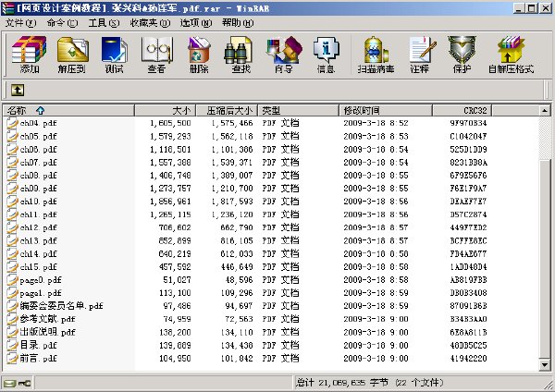Viewport: 555px width, 392px height.
Task: Launch the 向导 (Wizard) icon
Action: (x=284, y=55)
